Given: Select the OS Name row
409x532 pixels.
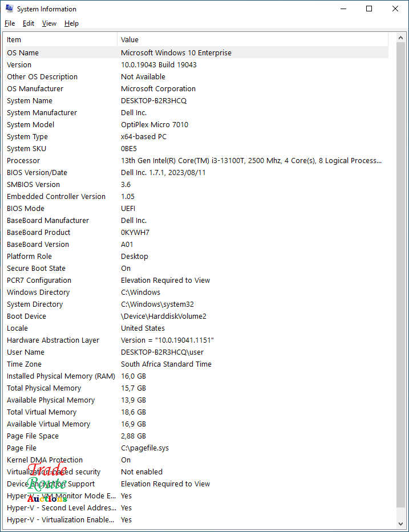Looking at the screenshot, I should click(x=196, y=52).
